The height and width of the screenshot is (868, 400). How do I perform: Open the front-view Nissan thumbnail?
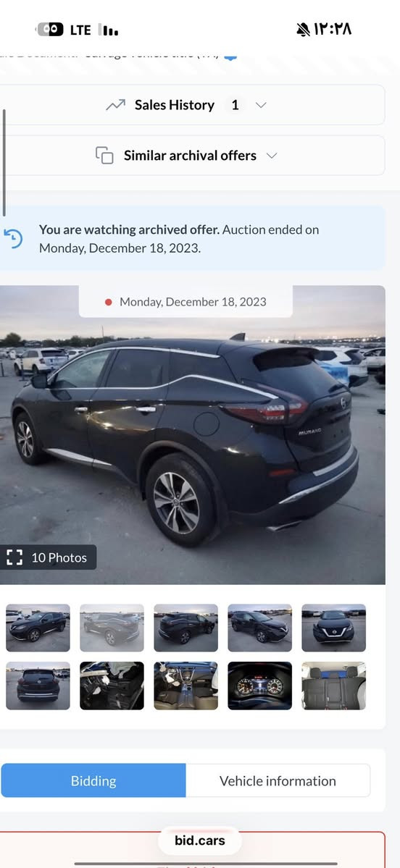333,628
